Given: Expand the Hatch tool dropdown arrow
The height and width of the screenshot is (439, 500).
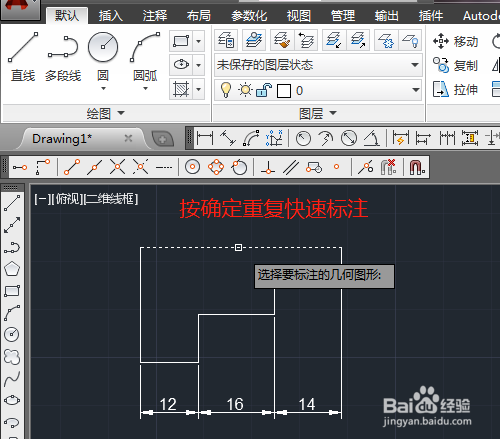Looking at the screenshot, I should tap(199, 89).
